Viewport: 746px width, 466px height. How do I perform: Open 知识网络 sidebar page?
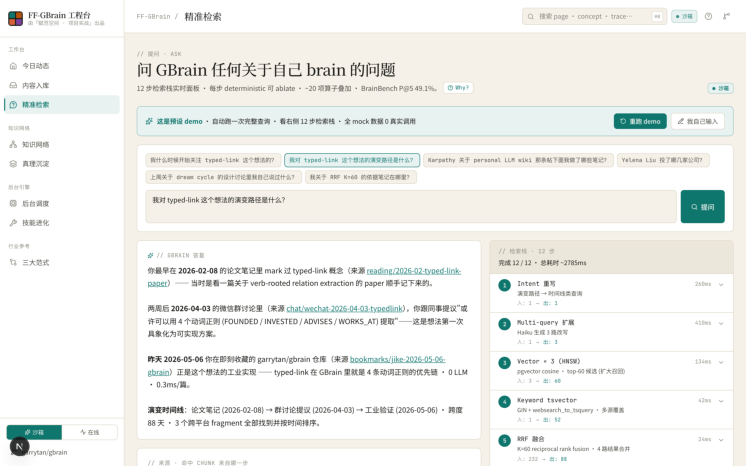[62, 144]
